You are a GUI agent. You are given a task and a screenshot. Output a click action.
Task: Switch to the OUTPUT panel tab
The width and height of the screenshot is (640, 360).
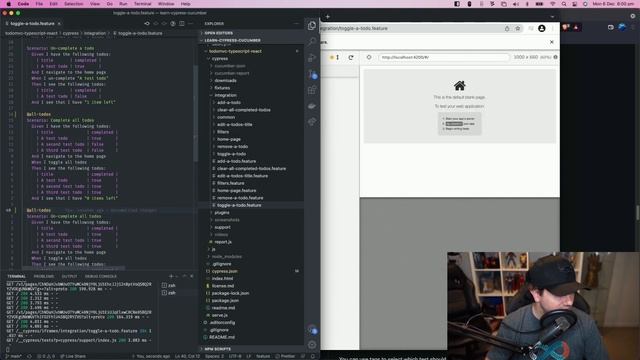click(x=69, y=276)
